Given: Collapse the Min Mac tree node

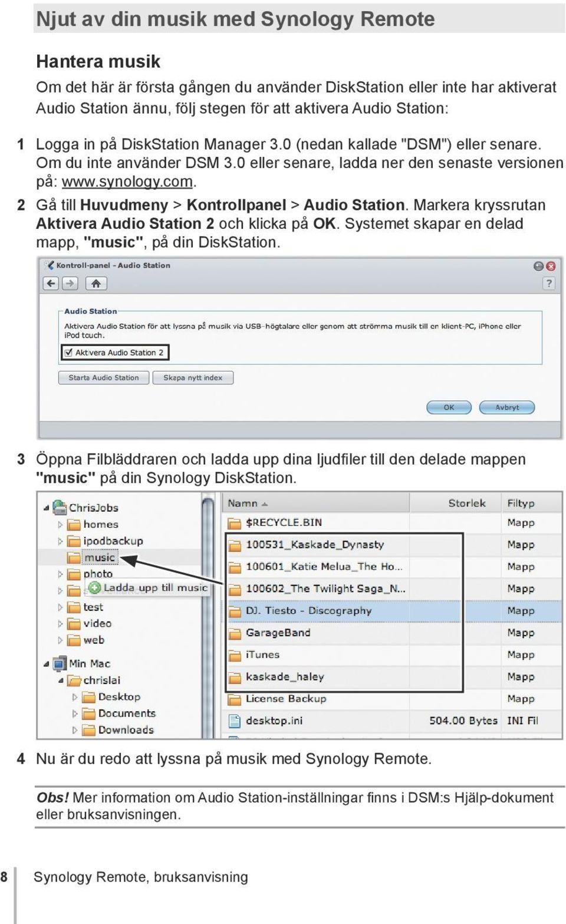Looking at the screenshot, I should pos(46,663).
